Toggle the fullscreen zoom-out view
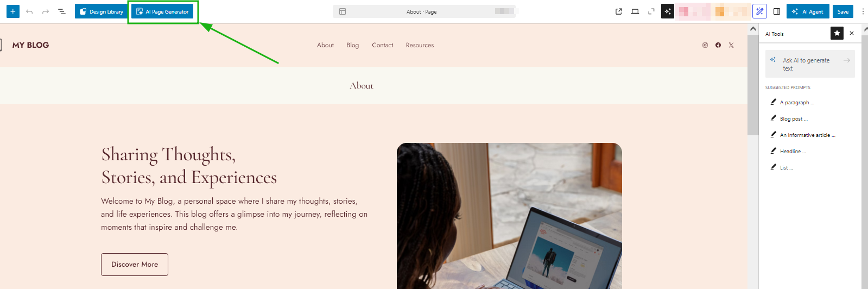This screenshot has width=868, height=289. click(x=651, y=11)
